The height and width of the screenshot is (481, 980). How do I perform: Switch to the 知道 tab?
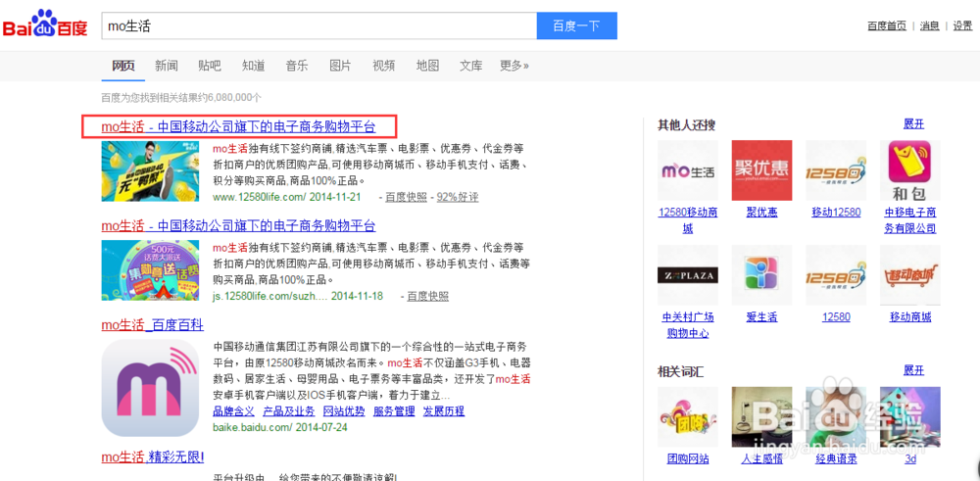(x=253, y=66)
